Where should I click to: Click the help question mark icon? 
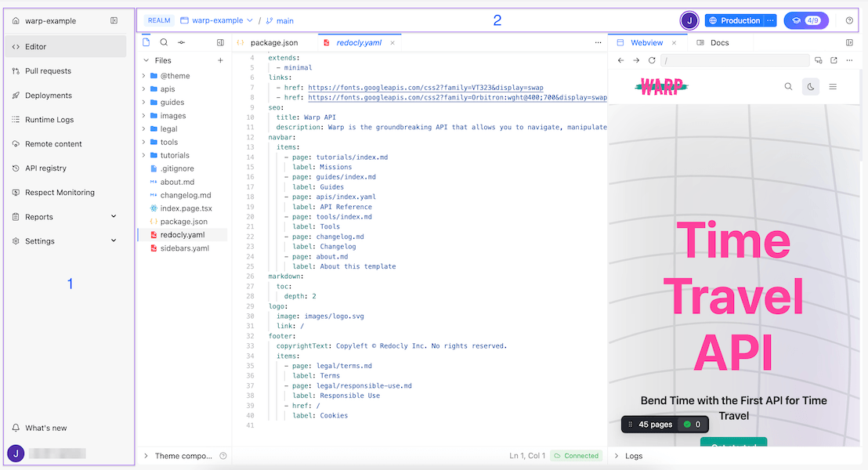(849, 20)
